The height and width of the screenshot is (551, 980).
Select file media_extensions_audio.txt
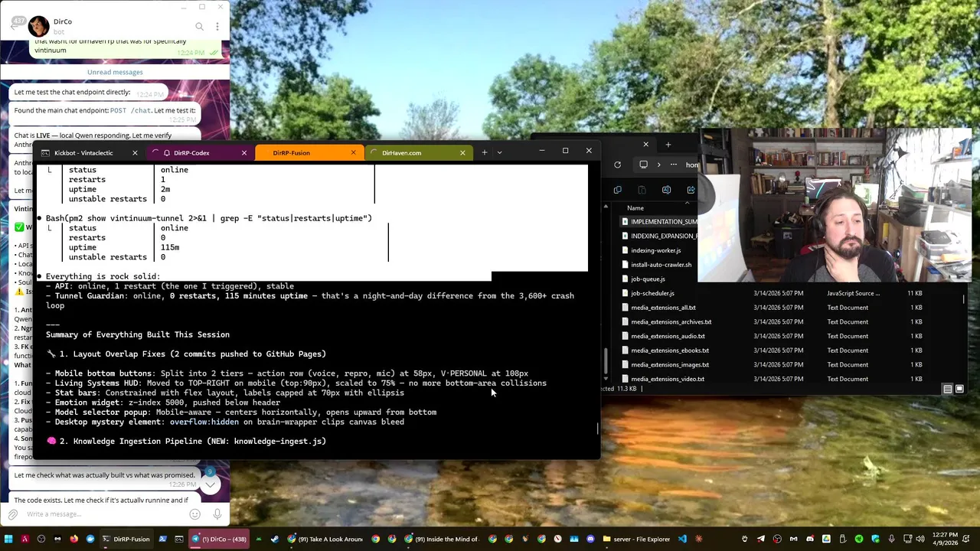668,336
